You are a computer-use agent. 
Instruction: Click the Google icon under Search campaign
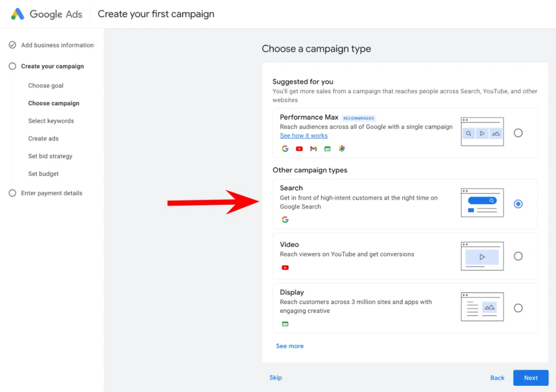285,220
